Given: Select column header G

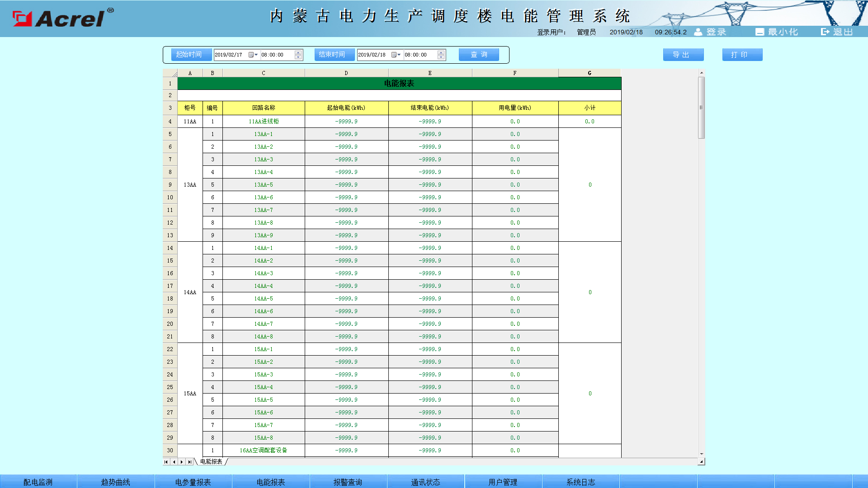Looking at the screenshot, I should click(x=590, y=73).
